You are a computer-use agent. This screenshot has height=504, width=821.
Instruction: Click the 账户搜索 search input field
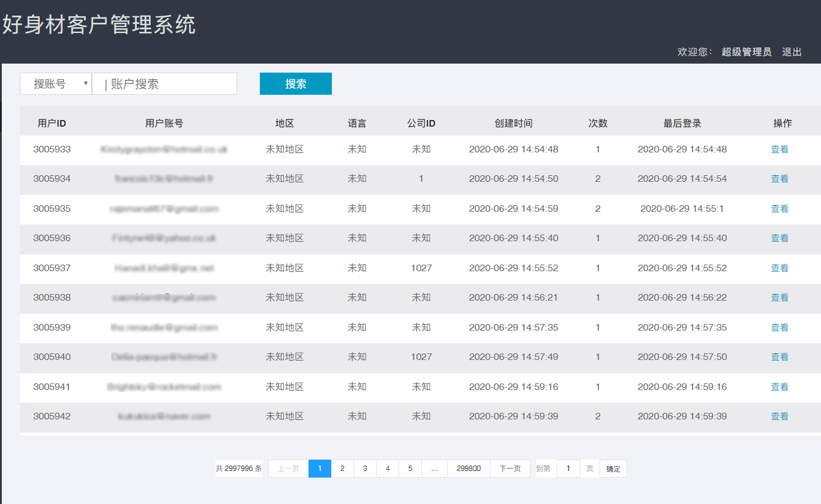pyautogui.click(x=164, y=84)
